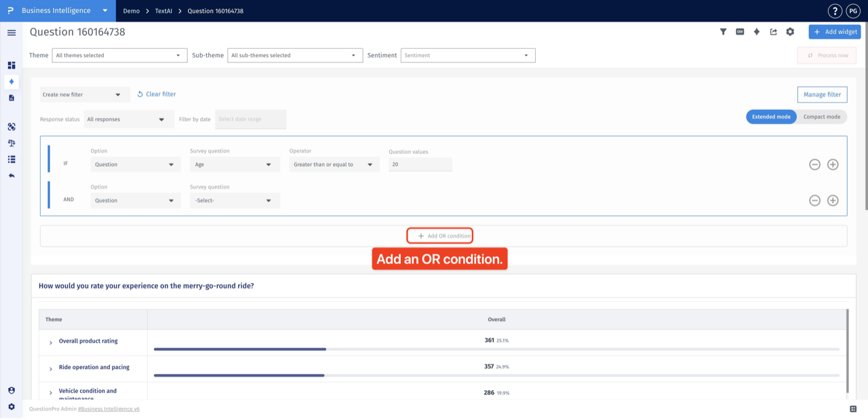Click the back arrow icon in sidebar
This screenshot has height=420, width=868.
[x=12, y=176]
